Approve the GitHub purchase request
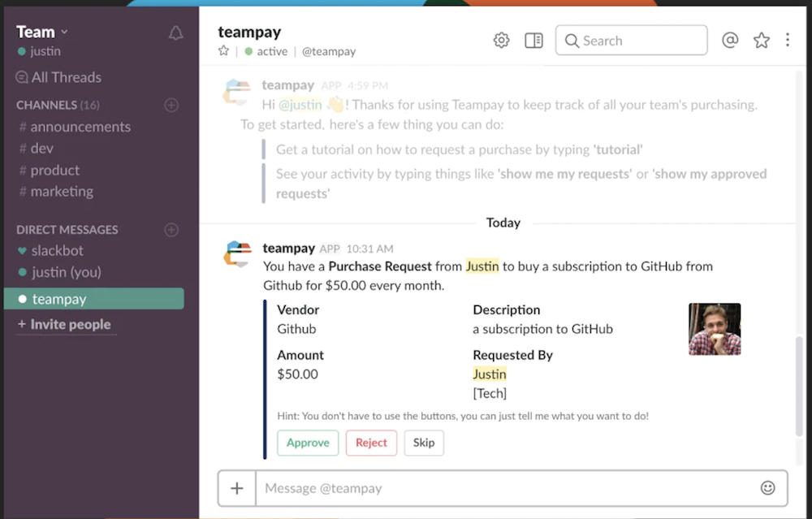This screenshot has width=812, height=519. tap(308, 443)
